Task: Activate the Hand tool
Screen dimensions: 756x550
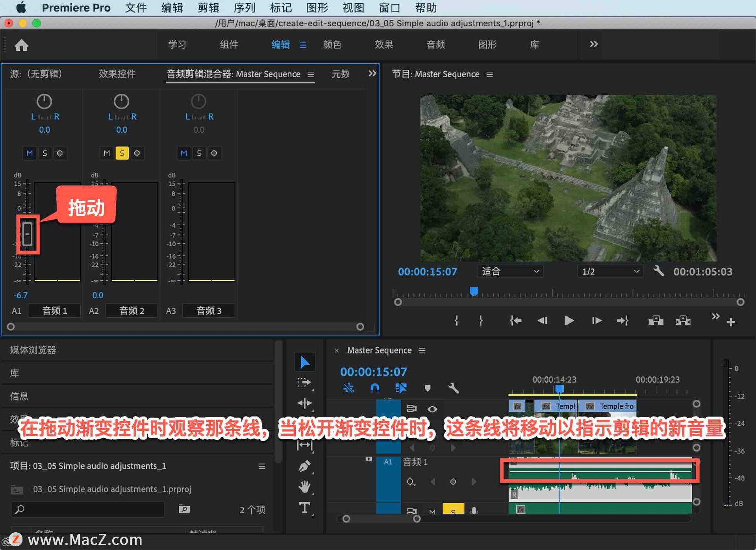Action: coord(304,487)
